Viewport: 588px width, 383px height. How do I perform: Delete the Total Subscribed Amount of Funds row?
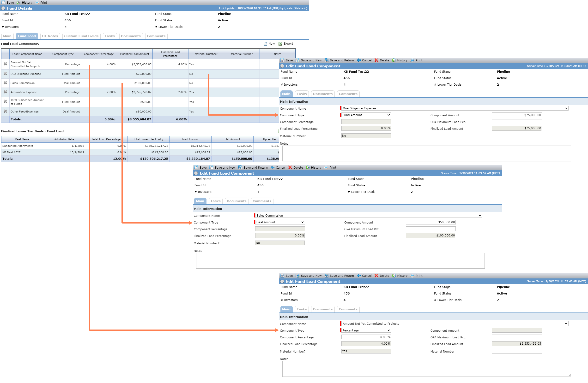[5, 101]
